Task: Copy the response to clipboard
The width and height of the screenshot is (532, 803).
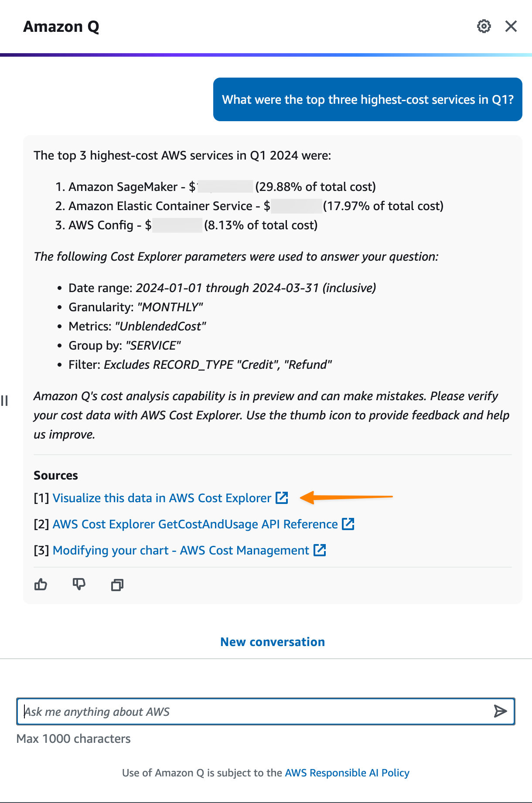Action: pos(117,585)
